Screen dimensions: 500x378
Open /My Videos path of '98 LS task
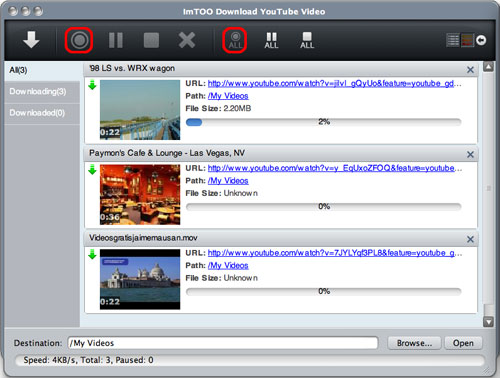228,96
